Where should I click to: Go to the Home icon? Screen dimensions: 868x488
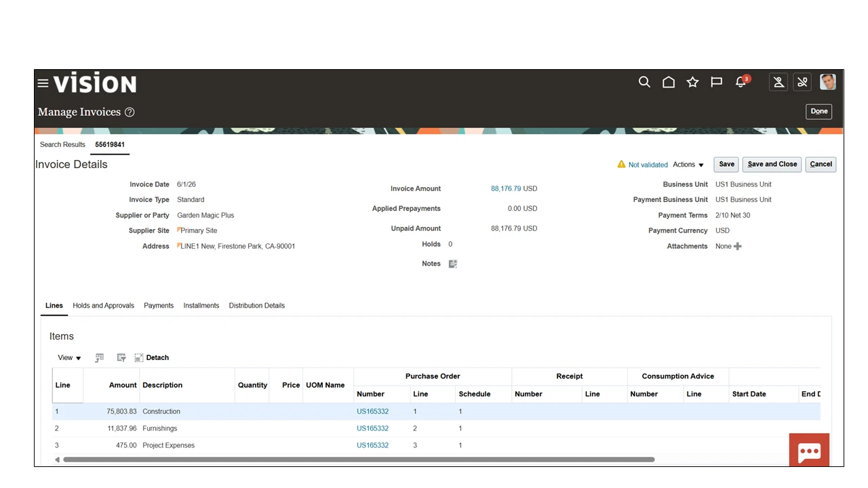[669, 82]
